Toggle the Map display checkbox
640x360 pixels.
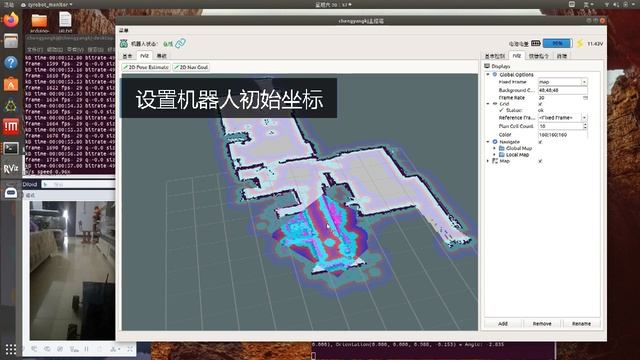(540, 161)
